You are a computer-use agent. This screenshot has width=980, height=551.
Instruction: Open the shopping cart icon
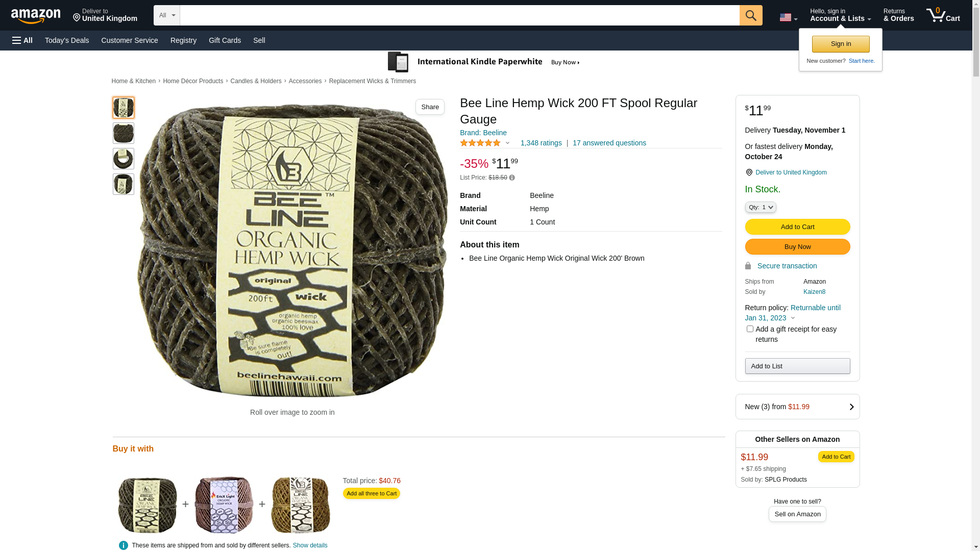[x=942, y=15]
